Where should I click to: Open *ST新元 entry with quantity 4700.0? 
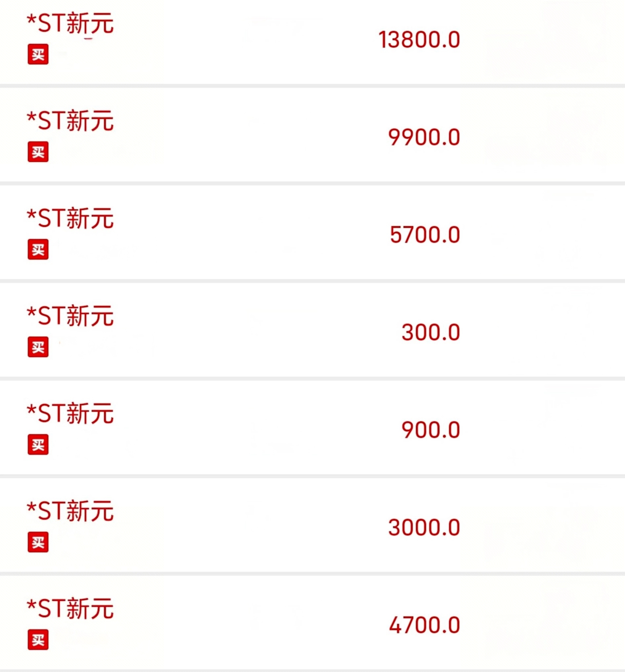(x=312, y=623)
